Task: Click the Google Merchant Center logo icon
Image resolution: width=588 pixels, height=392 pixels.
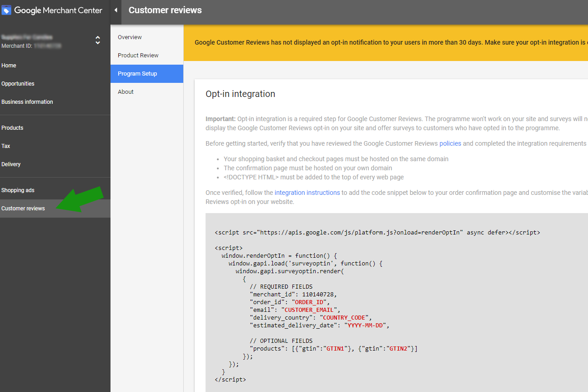Action: (x=6, y=10)
